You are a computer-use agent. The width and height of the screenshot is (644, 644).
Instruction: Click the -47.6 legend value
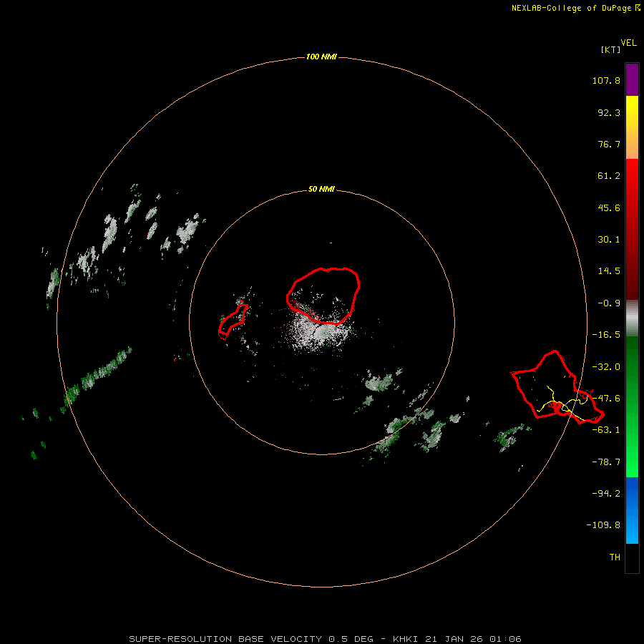(x=606, y=399)
